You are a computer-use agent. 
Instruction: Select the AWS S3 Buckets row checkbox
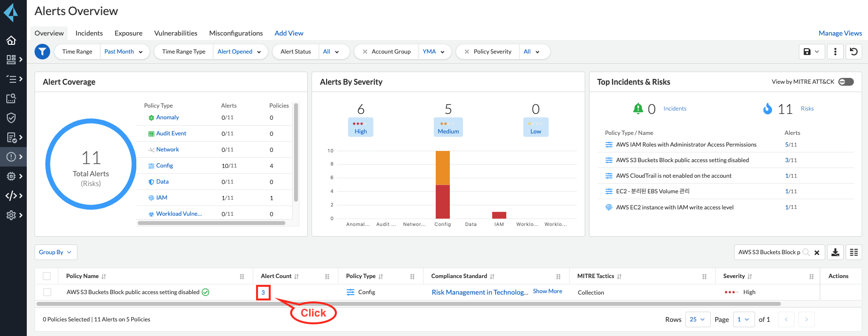tap(47, 292)
